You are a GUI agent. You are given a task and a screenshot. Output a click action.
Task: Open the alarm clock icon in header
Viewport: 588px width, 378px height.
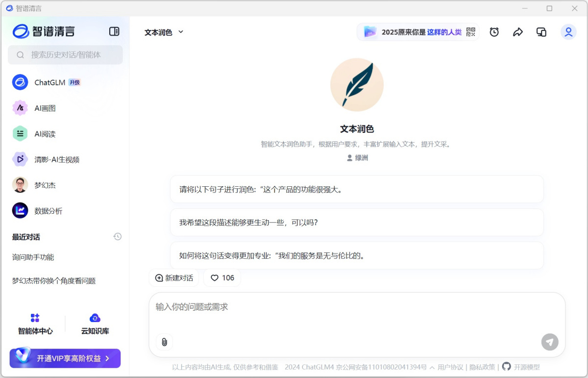pos(494,32)
